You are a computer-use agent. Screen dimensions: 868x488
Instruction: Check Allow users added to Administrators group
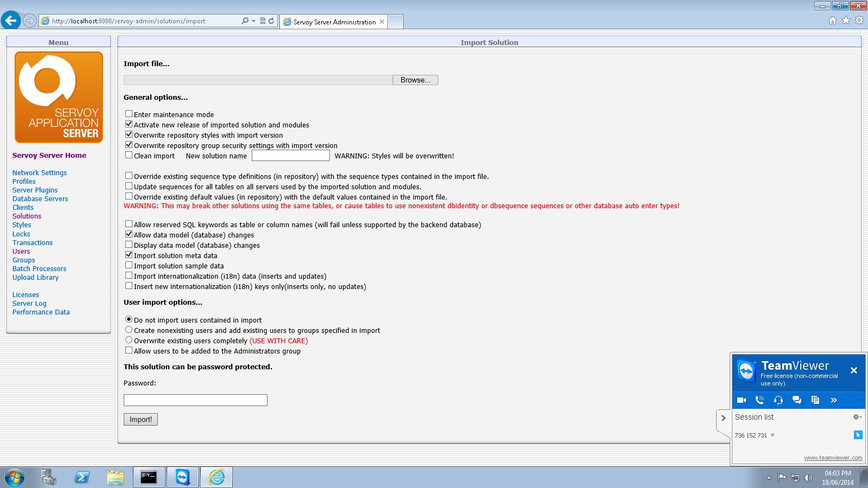[x=129, y=350]
